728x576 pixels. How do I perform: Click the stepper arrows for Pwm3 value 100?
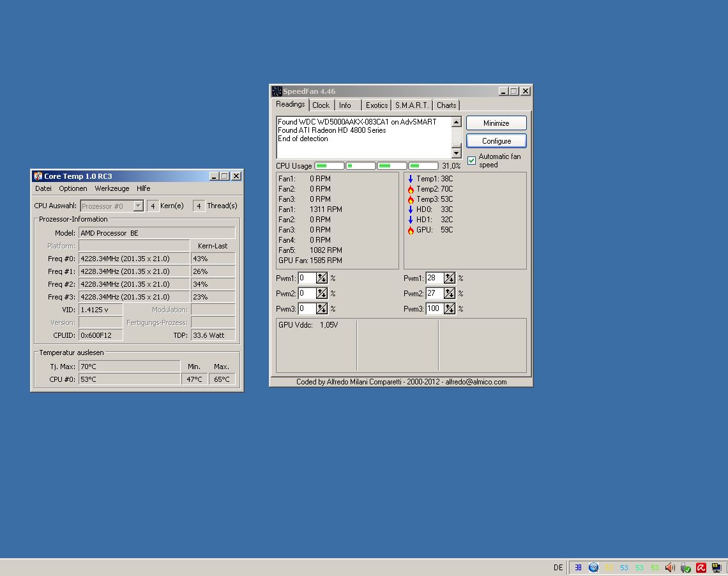point(450,308)
